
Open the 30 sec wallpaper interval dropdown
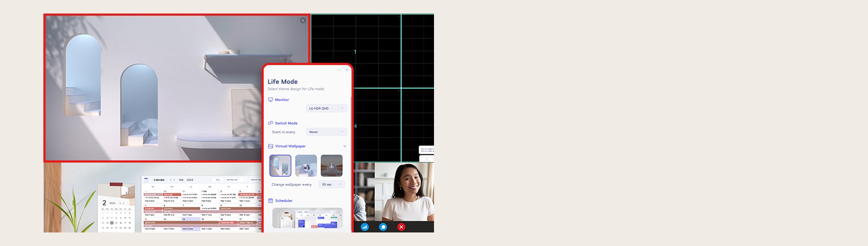pos(332,184)
